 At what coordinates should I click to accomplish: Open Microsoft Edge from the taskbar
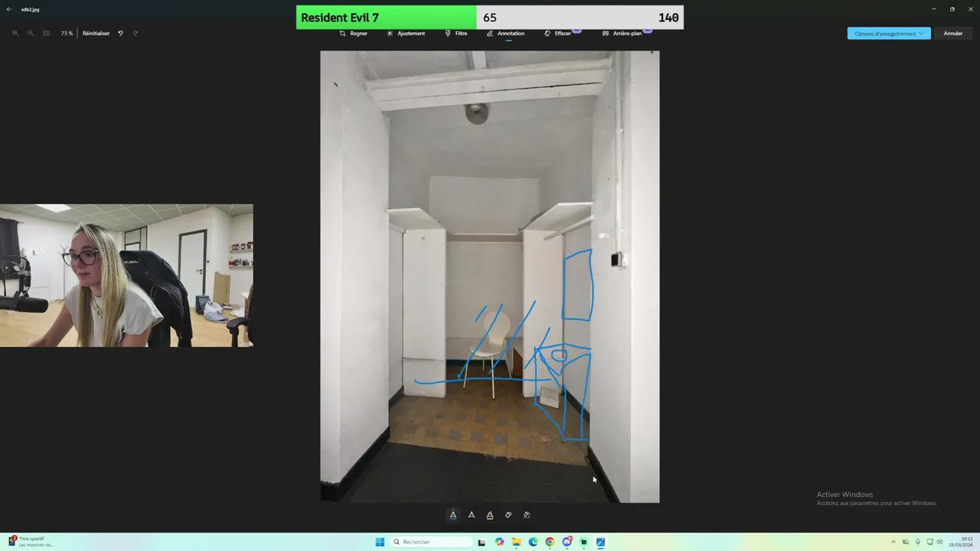[533, 542]
